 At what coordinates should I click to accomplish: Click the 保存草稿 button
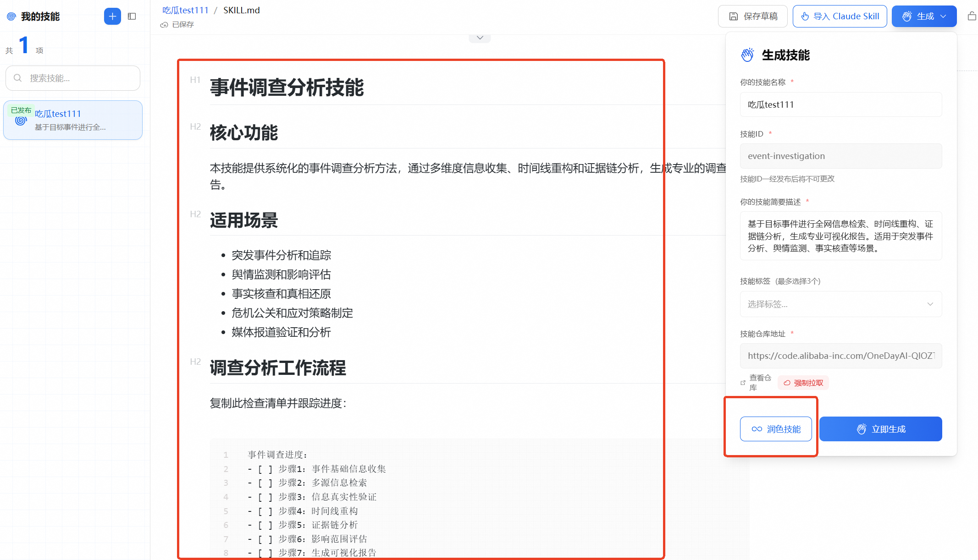752,16
